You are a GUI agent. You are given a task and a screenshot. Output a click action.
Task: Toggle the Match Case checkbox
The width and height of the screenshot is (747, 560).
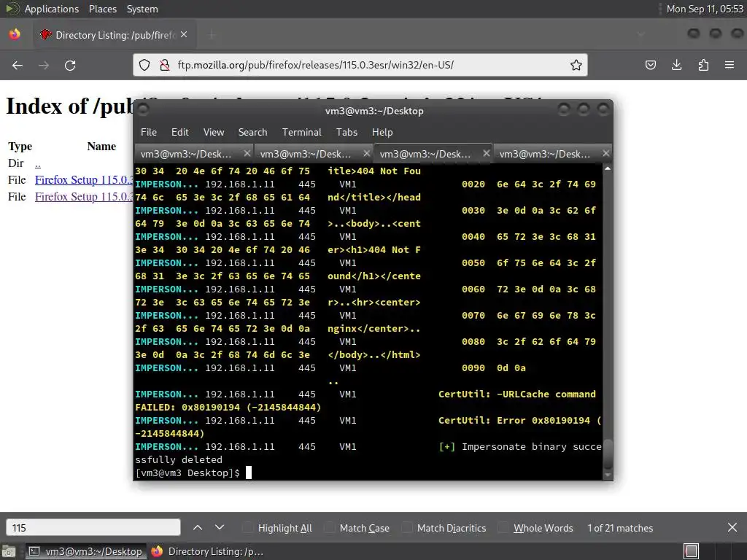pos(329,528)
